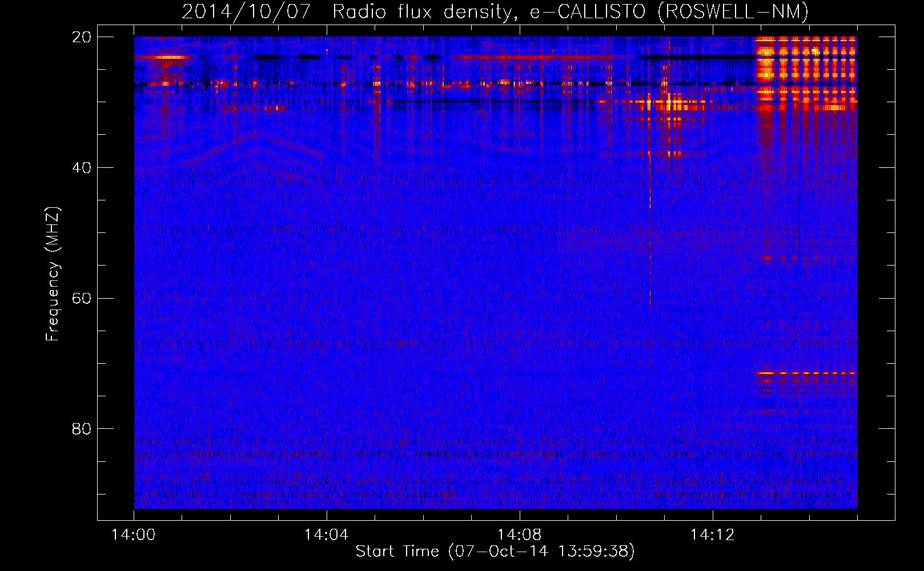Click the '14:12' time axis label

[712, 535]
